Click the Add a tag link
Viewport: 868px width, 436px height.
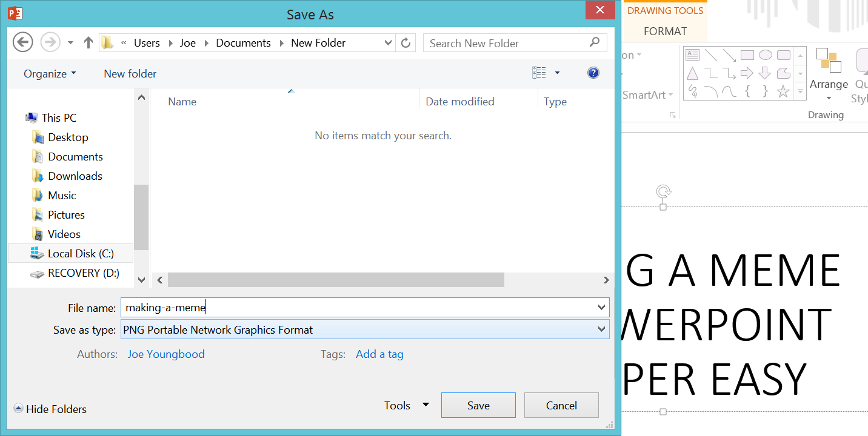click(379, 354)
